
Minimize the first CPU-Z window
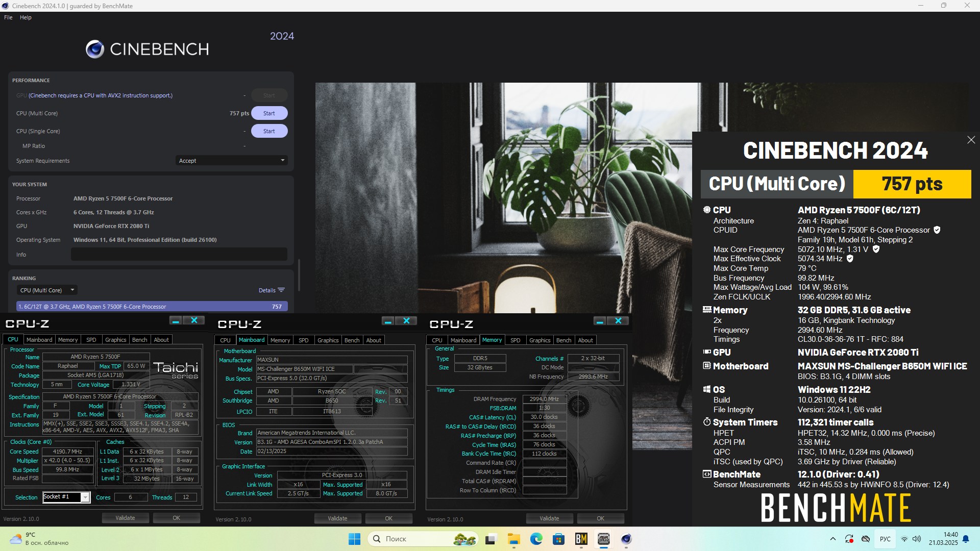coord(176,320)
